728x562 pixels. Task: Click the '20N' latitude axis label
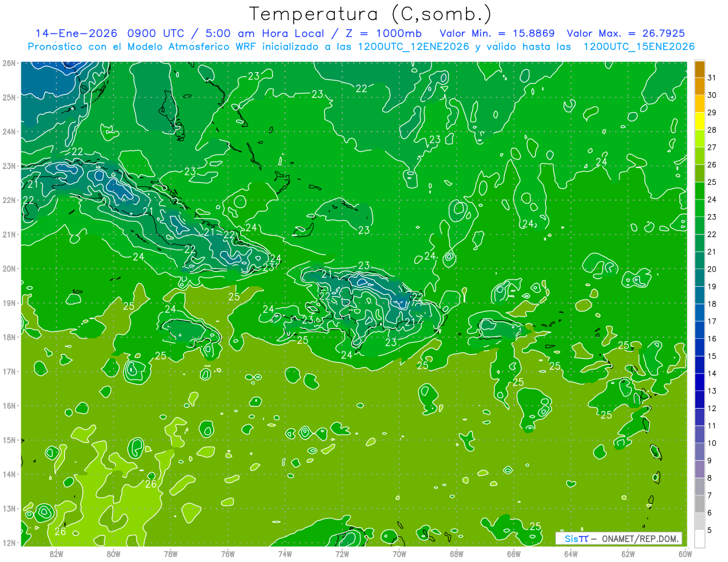(x=9, y=269)
